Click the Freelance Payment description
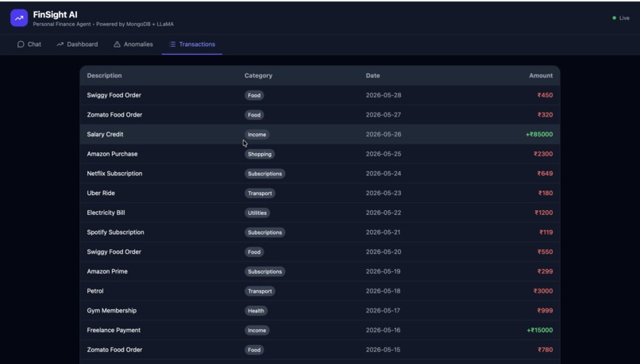640x364 pixels. point(114,330)
